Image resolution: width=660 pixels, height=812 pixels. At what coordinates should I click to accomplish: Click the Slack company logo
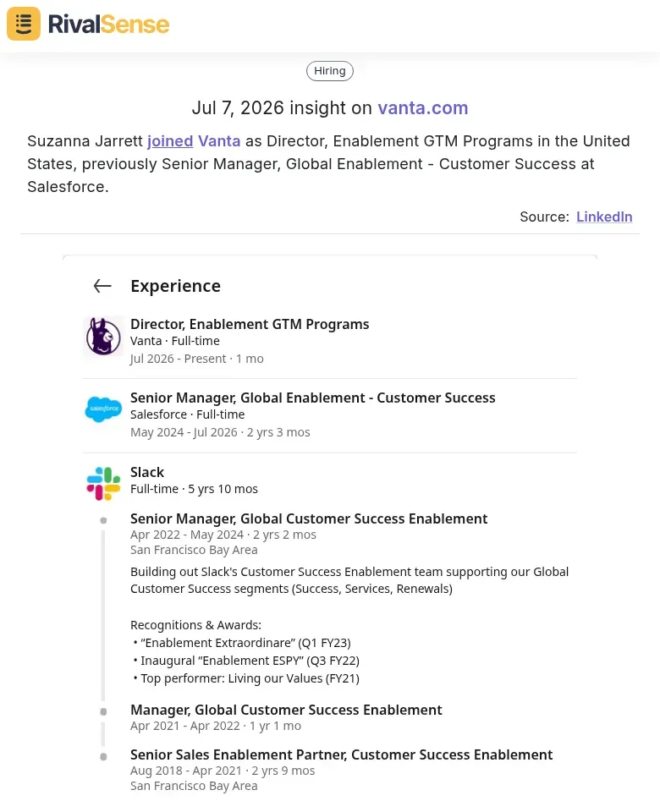pos(103,484)
